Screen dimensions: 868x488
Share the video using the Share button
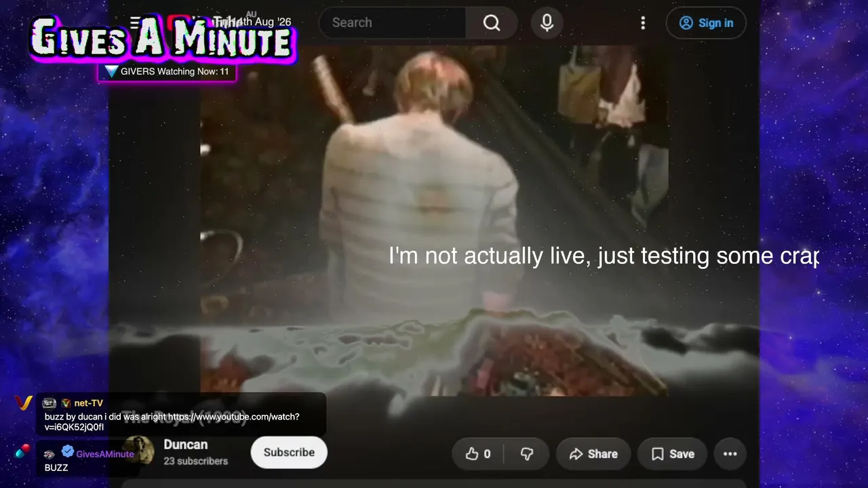click(593, 454)
